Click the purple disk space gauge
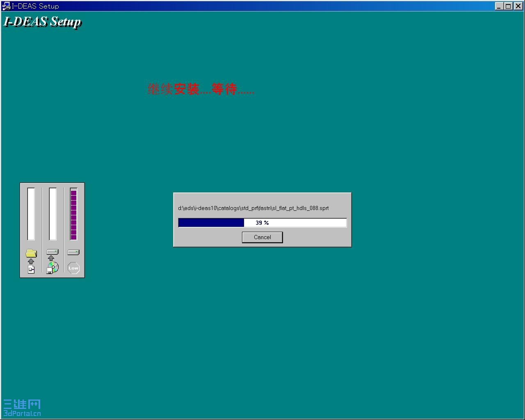This screenshot has height=420, width=525. click(73, 214)
